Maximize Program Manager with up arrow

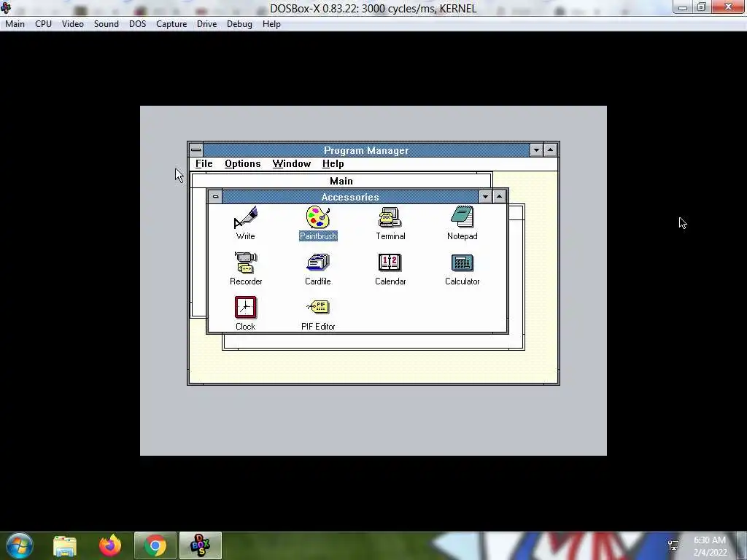point(550,150)
